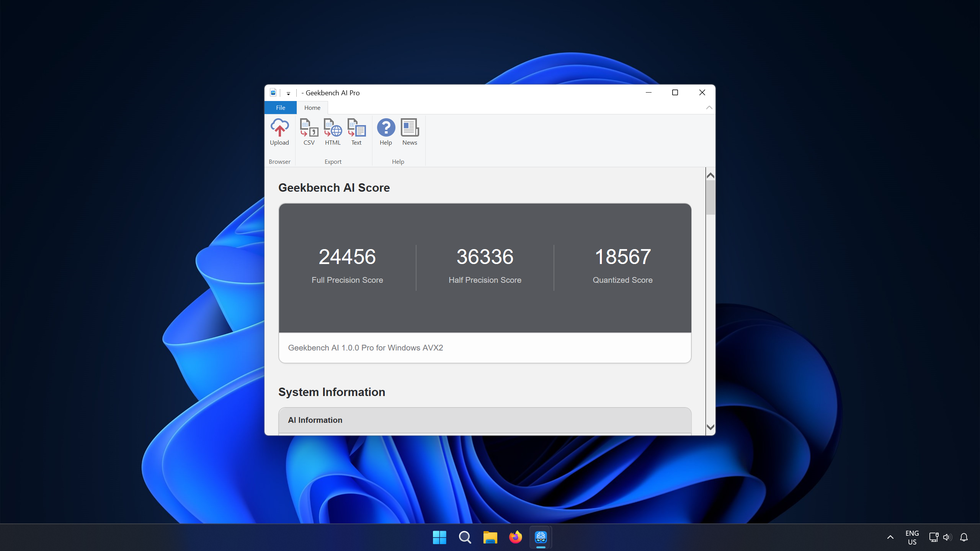
Task: Scroll down in the results panel
Action: click(x=709, y=428)
